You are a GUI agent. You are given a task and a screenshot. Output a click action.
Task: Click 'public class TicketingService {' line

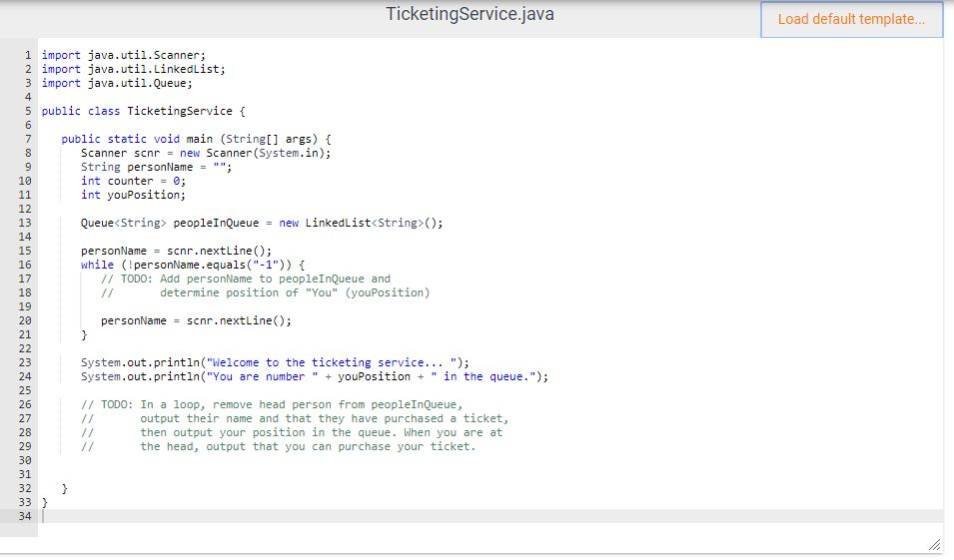pos(144,111)
